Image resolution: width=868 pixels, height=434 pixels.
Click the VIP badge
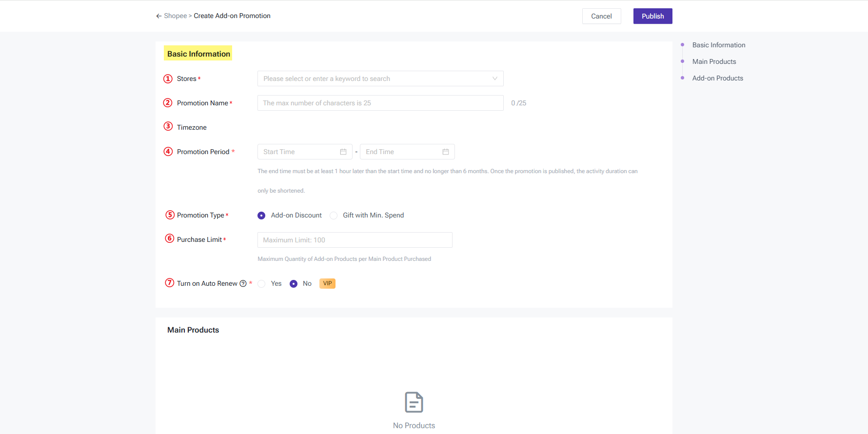(327, 283)
